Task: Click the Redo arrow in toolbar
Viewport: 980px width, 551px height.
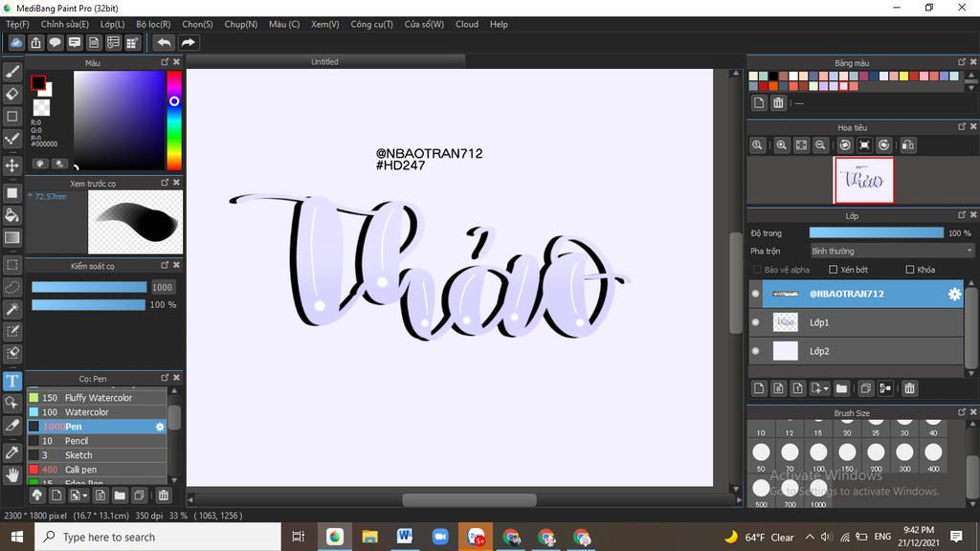Action: click(188, 42)
